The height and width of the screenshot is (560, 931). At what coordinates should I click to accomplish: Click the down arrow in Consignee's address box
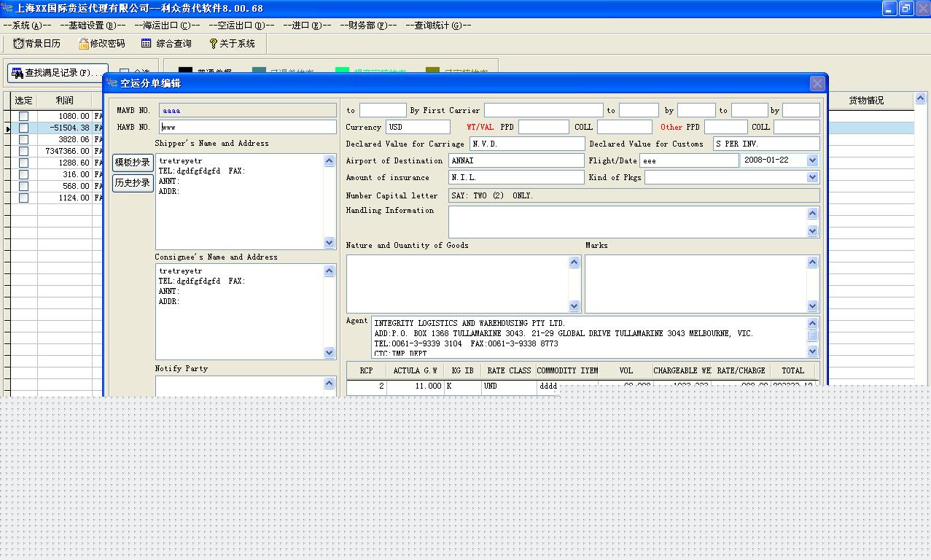[x=330, y=353]
